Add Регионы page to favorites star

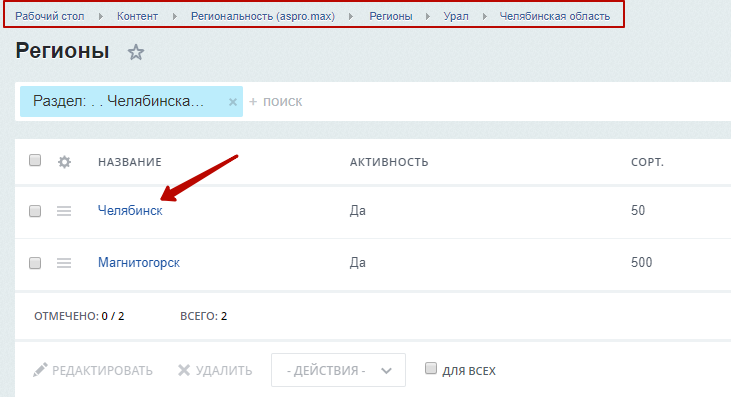click(x=136, y=52)
